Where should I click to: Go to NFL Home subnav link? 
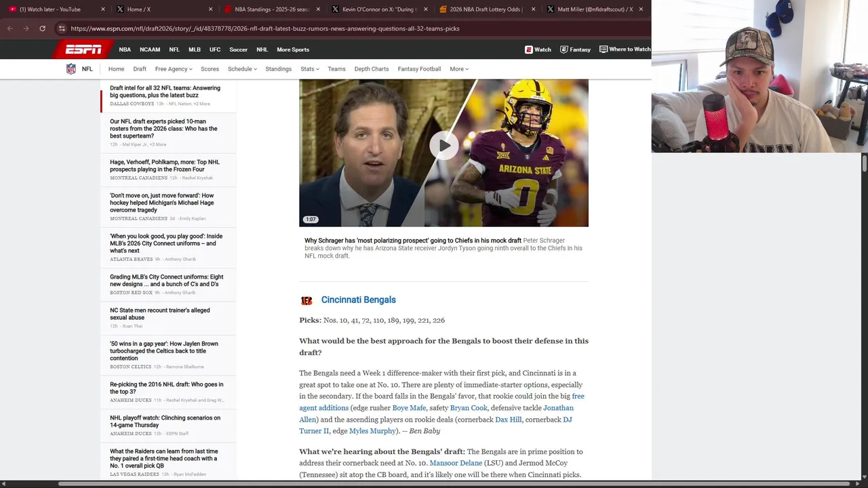pyautogui.click(x=116, y=69)
